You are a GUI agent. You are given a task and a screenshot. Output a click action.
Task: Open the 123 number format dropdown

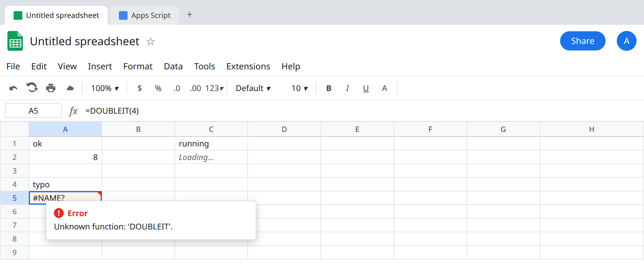(x=214, y=88)
